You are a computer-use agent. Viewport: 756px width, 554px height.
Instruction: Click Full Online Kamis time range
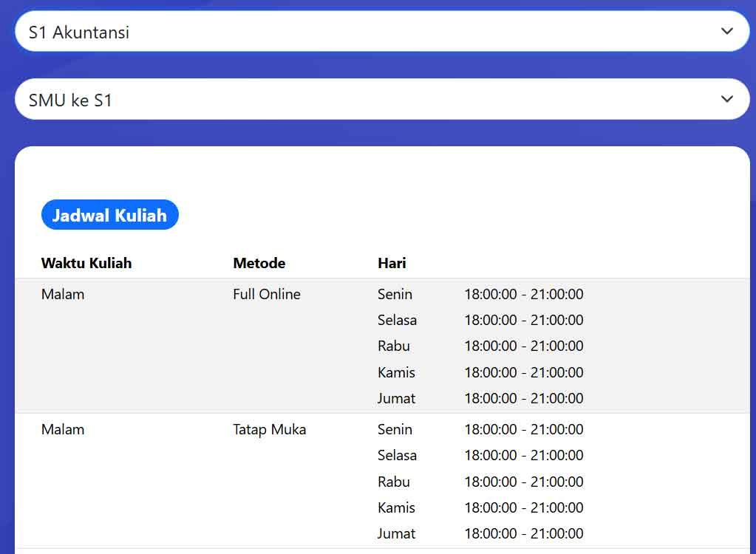click(524, 372)
